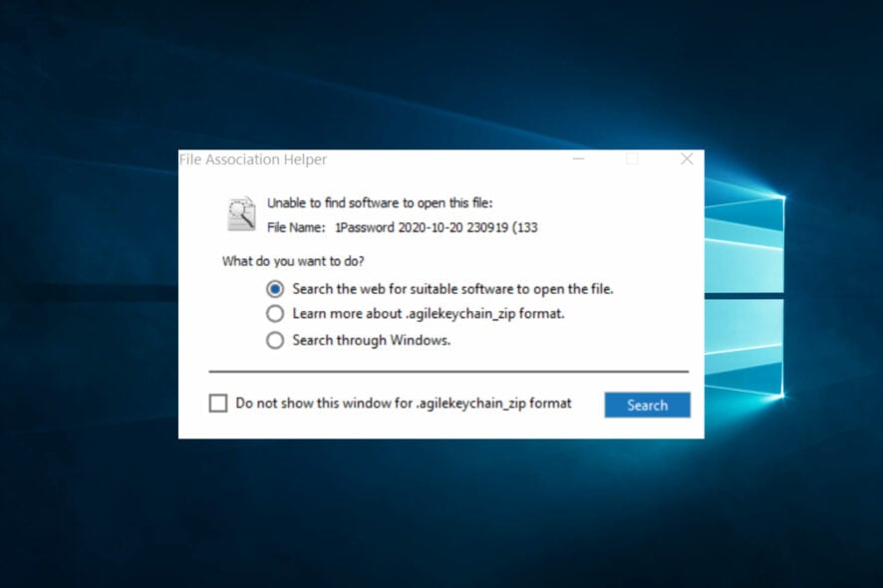Click the blue Search button
Image resolution: width=883 pixels, height=588 pixels.
coord(647,405)
